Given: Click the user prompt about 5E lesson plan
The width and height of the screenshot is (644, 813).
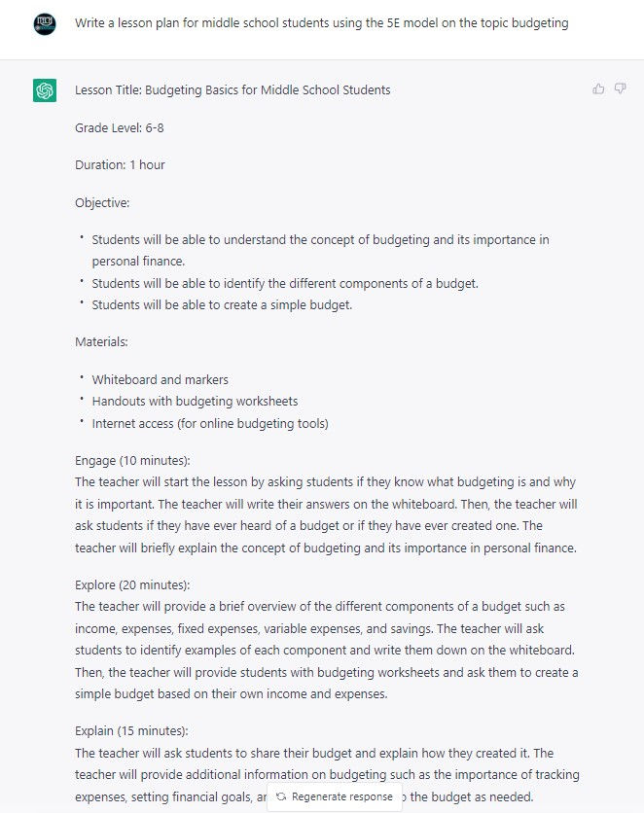Looking at the screenshot, I should tap(321, 23).
